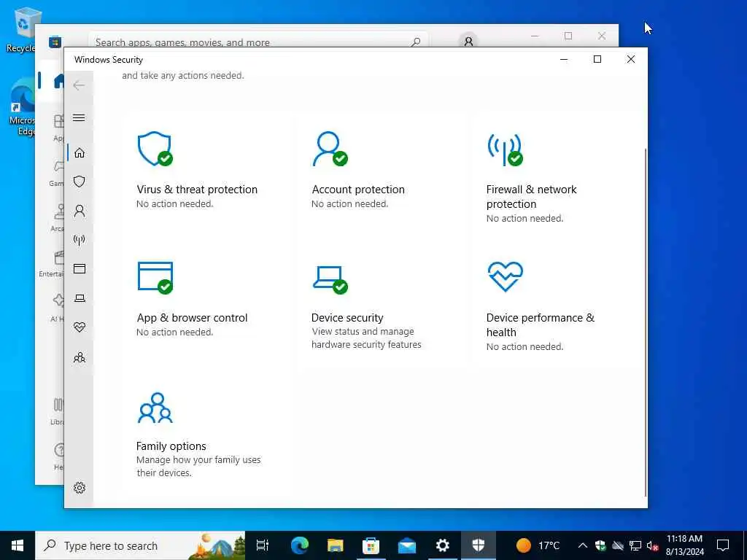Select the family options icon in sidebar
Viewport: 747px width, 560px height.
click(79, 357)
